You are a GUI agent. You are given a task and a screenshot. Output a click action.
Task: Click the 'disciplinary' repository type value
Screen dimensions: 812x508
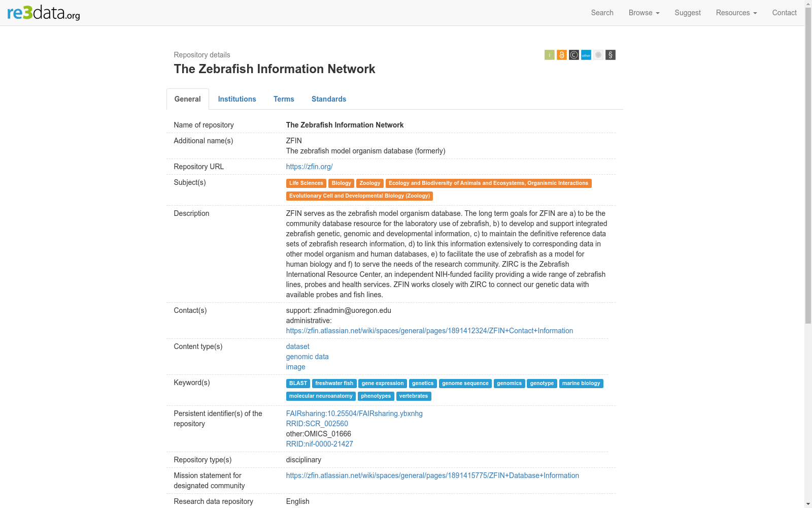pos(303,460)
